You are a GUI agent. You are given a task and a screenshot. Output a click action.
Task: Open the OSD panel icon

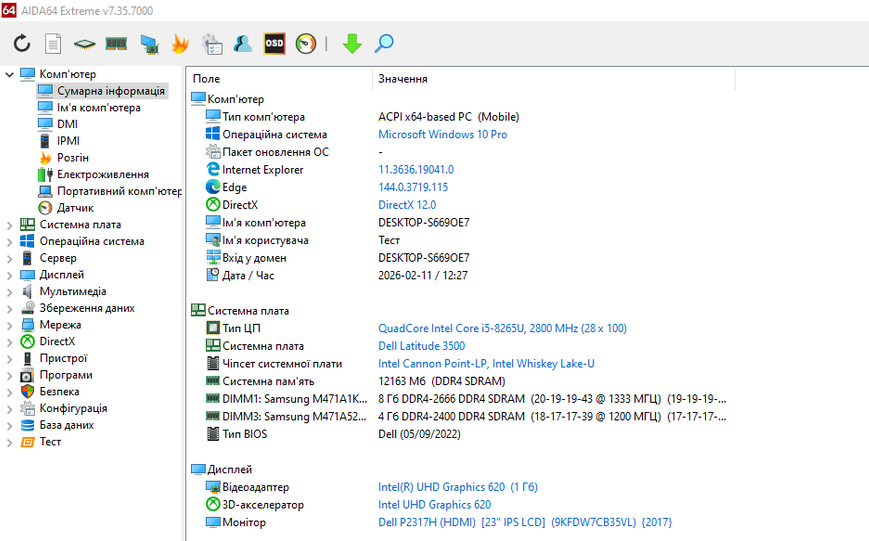click(274, 43)
